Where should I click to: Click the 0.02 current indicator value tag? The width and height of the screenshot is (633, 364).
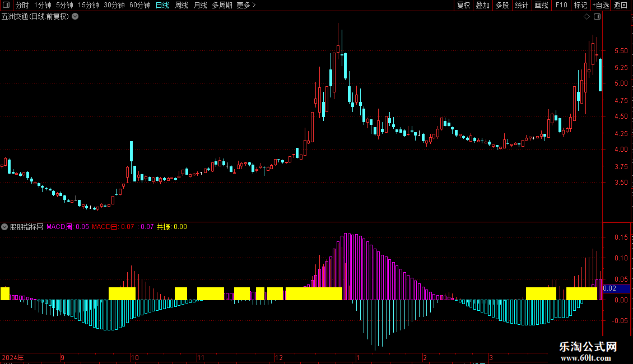pos(616,288)
